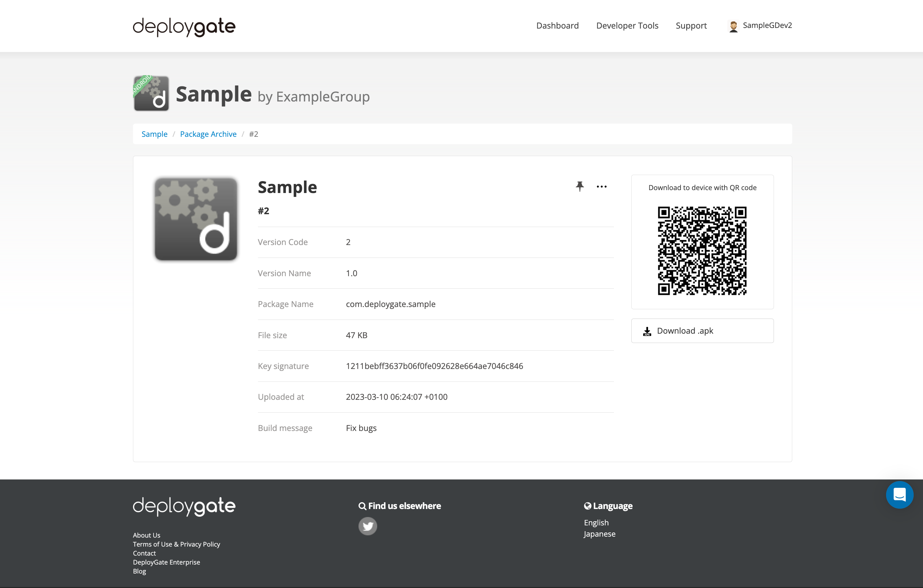
Task: Open Terms of Use & Privacy Policy
Action: [176, 544]
